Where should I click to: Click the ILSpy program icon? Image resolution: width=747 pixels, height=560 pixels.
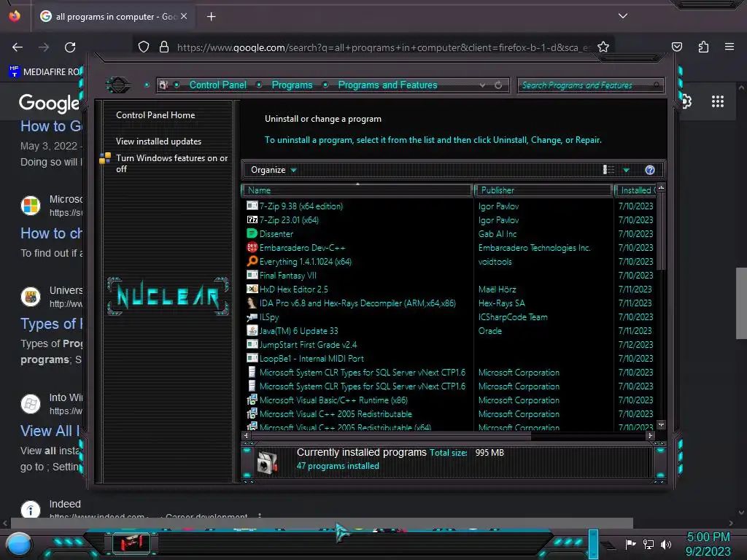coord(252,316)
